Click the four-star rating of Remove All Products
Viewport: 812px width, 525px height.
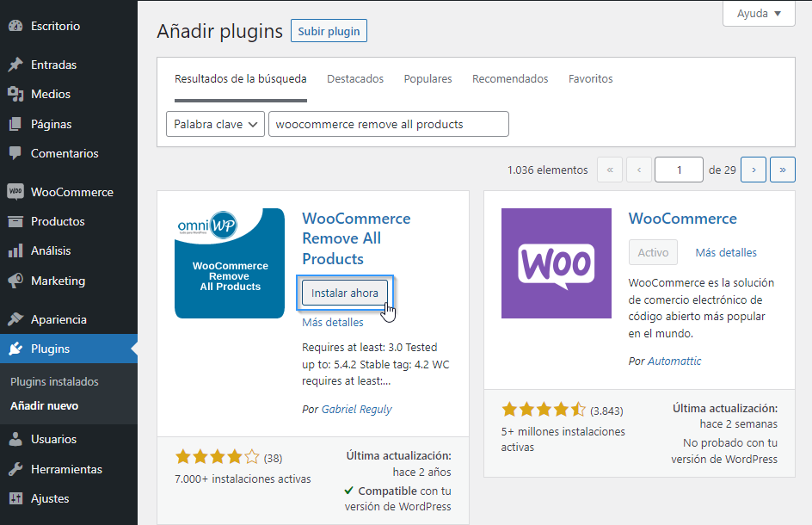(x=217, y=457)
